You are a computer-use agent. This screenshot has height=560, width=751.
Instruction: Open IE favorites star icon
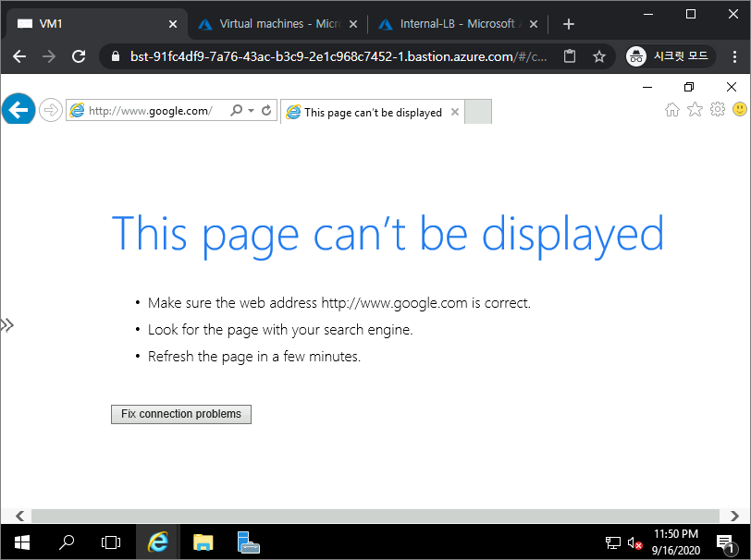click(695, 110)
